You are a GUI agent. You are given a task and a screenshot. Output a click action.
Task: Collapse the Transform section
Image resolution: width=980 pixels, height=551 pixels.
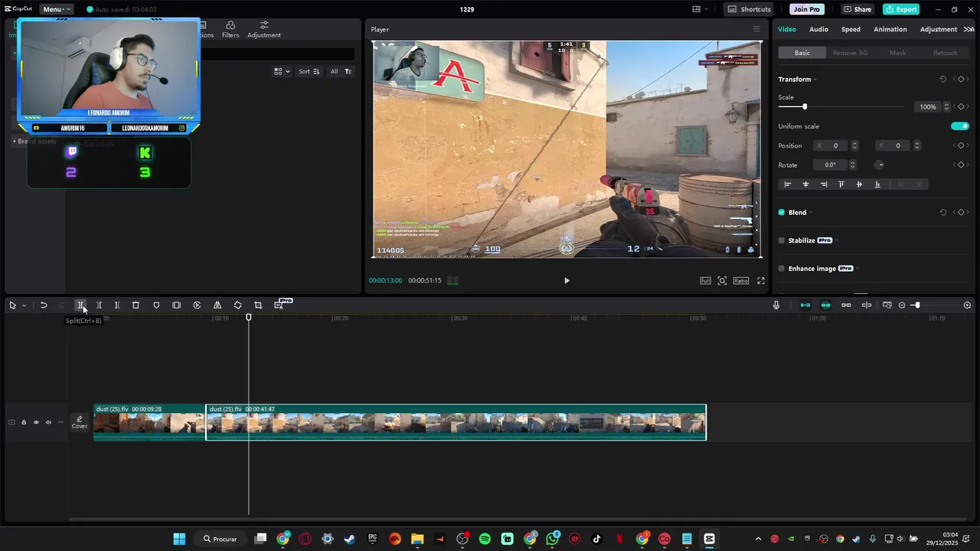[x=815, y=80]
